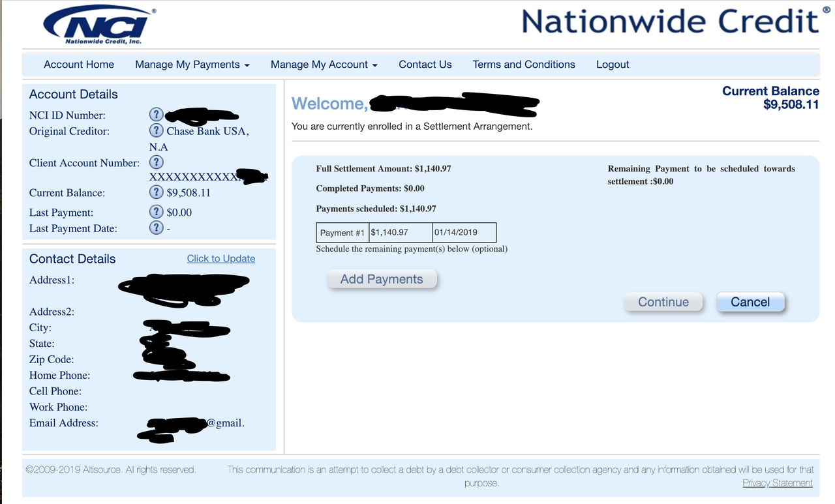Image resolution: width=835 pixels, height=504 pixels.
Task: Click the help icon beside Client Account Number
Action: (156, 162)
